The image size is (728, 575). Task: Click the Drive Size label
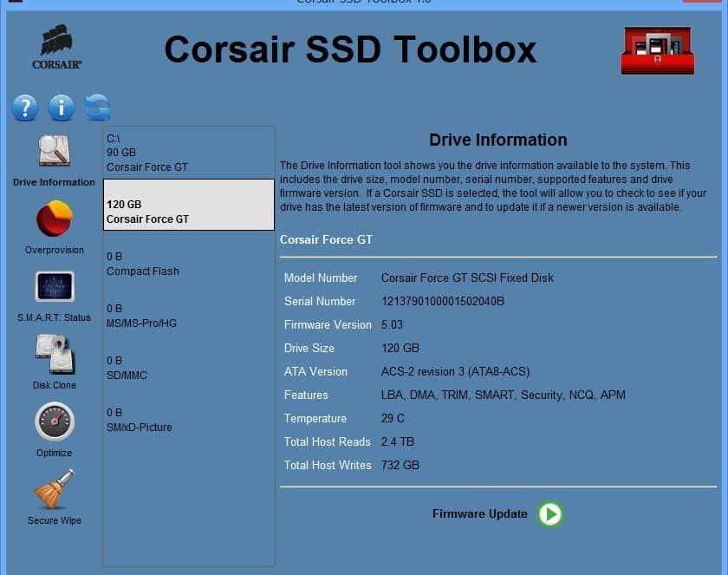(x=309, y=348)
